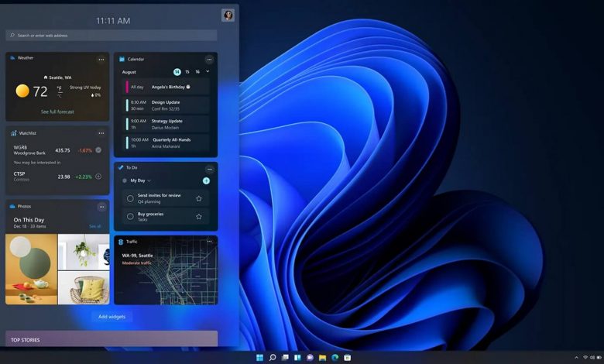Add CTSP to watchlist with plus icon
The height and width of the screenshot is (364, 604).
tap(98, 177)
